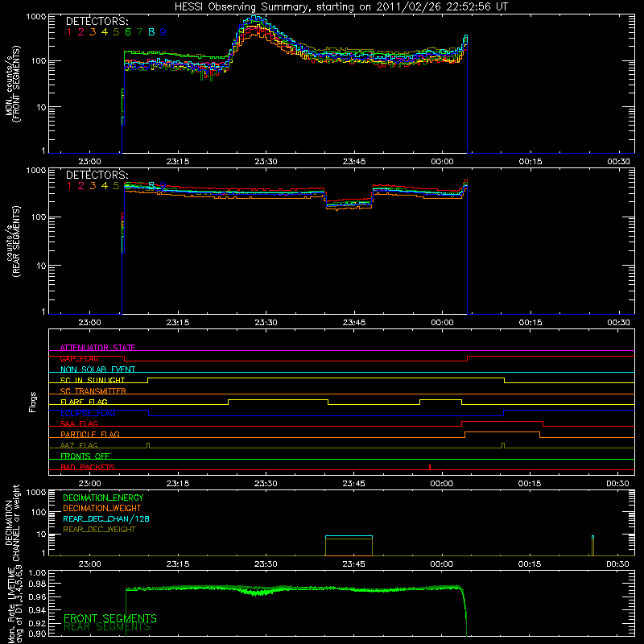
Task: Click 'DETECTORS:' label in rear segments panel
Action: pos(97,175)
